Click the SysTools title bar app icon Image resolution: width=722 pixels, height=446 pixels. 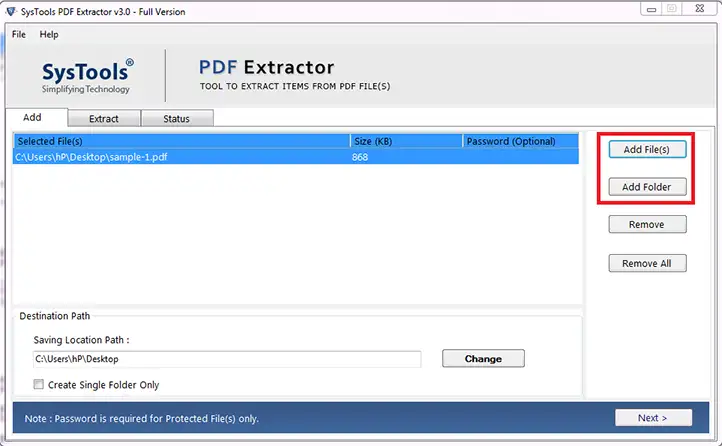[x=11, y=11]
